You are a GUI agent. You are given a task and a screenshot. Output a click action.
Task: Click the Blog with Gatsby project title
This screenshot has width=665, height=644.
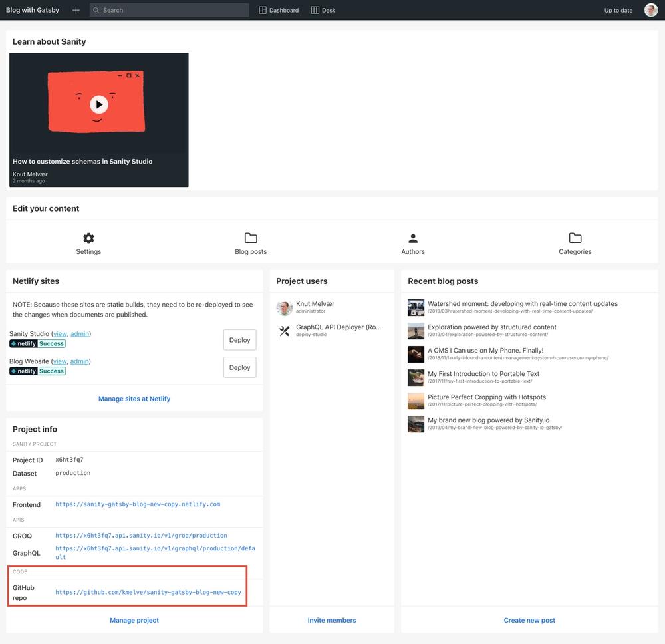pos(32,10)
